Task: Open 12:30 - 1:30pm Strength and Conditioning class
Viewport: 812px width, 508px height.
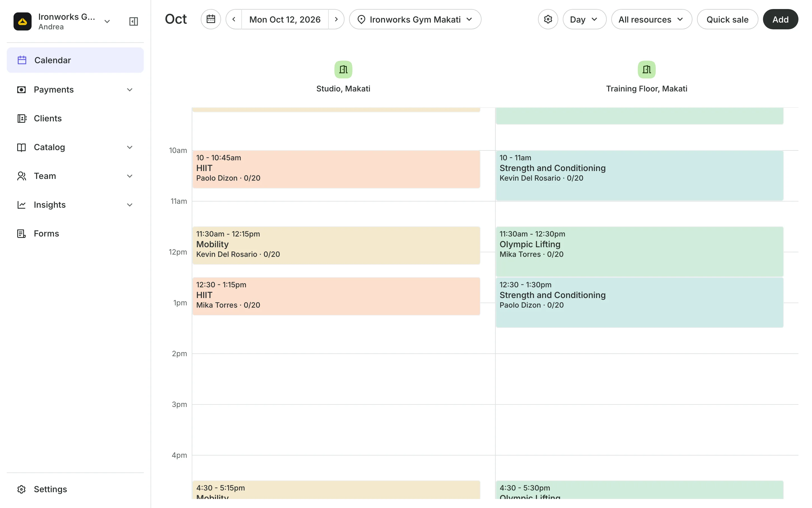Action: [x=639, y=302]
